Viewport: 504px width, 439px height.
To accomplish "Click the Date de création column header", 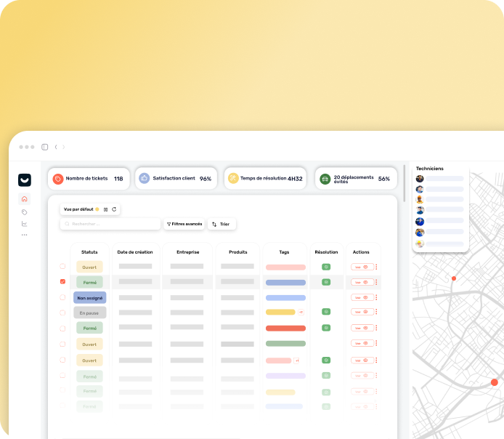I will (135, 251).
